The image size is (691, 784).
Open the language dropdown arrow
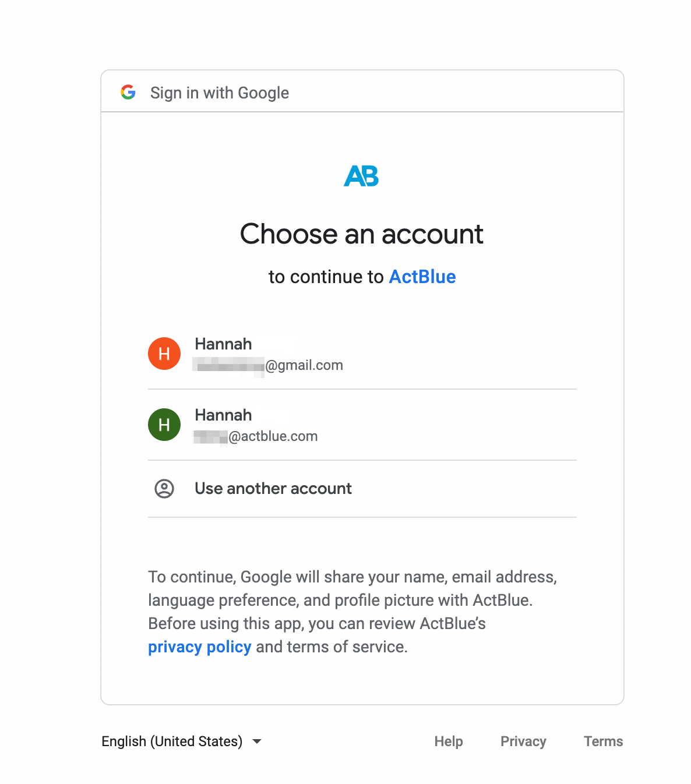point(257,741)
